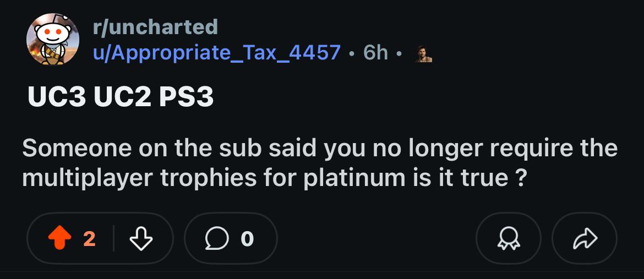Click the rounded share button outline

[585, 238]
